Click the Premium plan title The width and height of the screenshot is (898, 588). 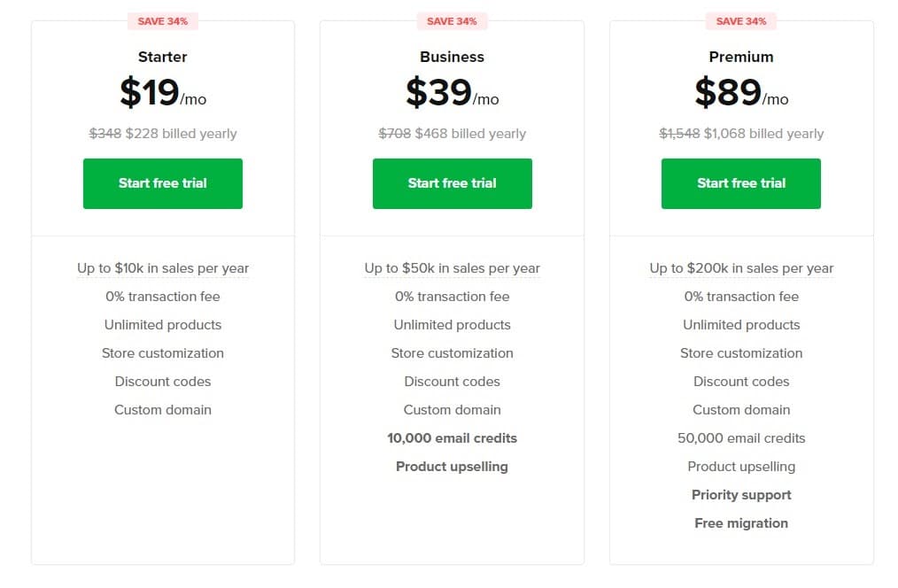point(741,57)
